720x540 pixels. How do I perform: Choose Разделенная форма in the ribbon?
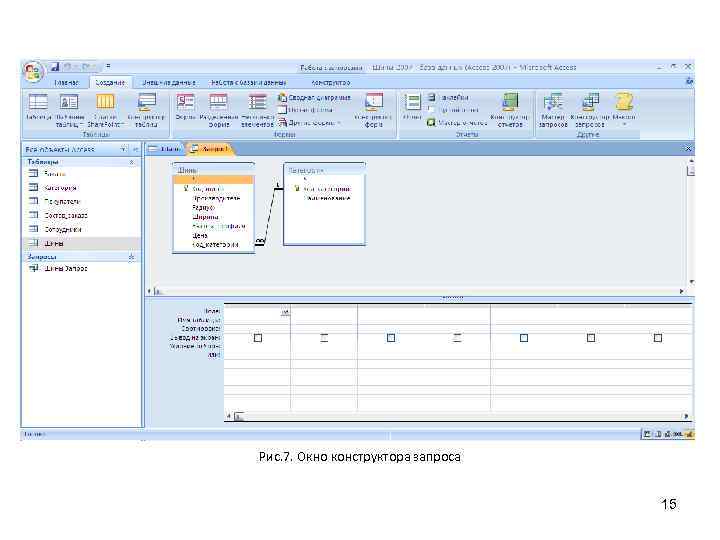tap(219, 110)
